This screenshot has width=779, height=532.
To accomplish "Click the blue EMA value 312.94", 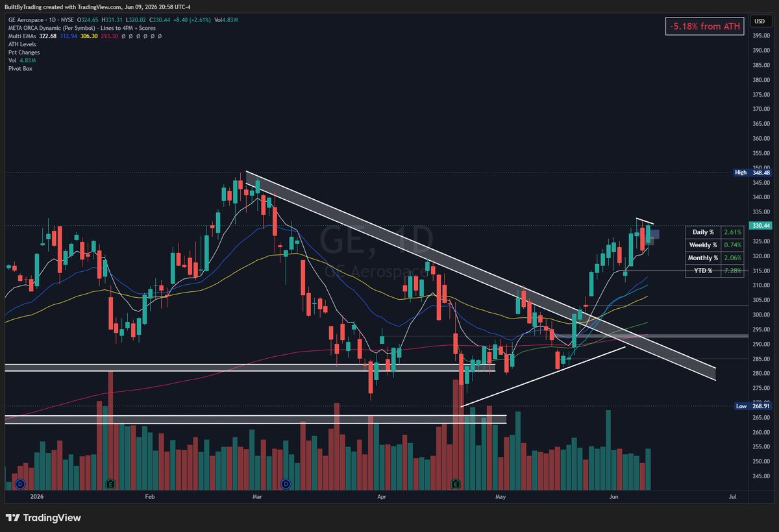I will (x=68, y=36).
